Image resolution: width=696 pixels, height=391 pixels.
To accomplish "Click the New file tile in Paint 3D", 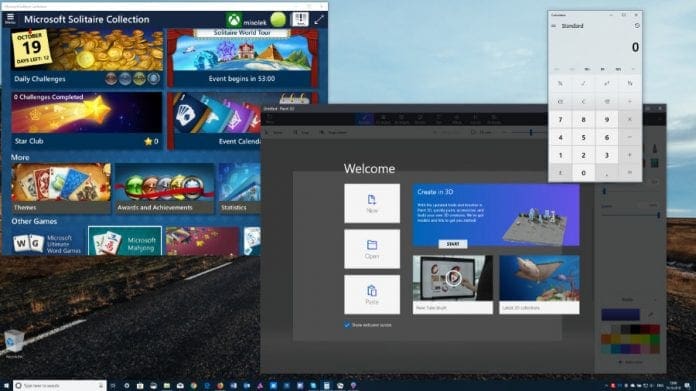I will coord(372,203).
